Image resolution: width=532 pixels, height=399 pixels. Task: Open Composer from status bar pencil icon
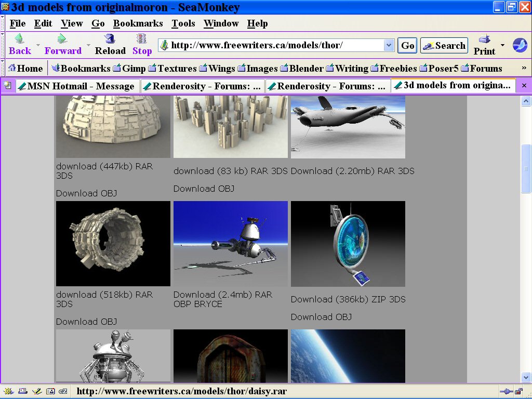36,391
